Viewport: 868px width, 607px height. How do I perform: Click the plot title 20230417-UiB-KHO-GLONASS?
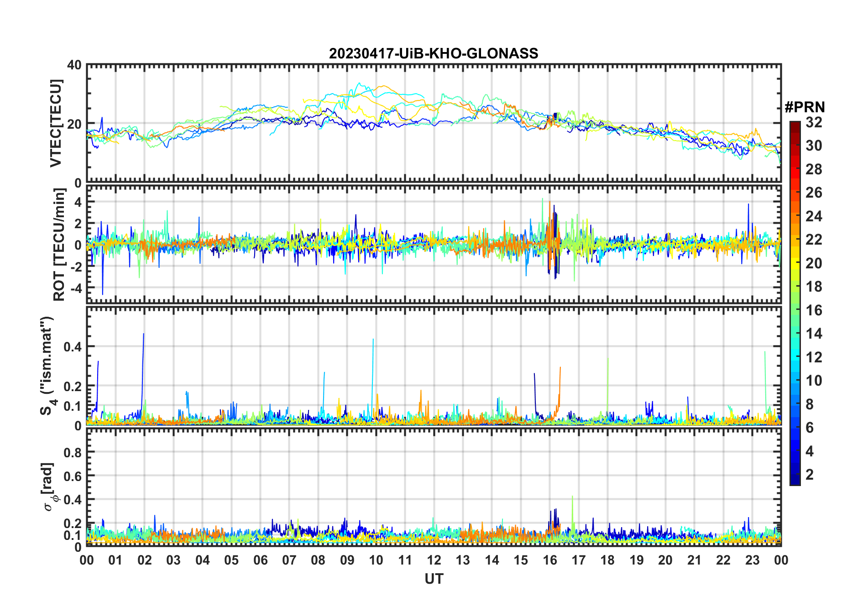pyautogui.click(x=434, y=53)
